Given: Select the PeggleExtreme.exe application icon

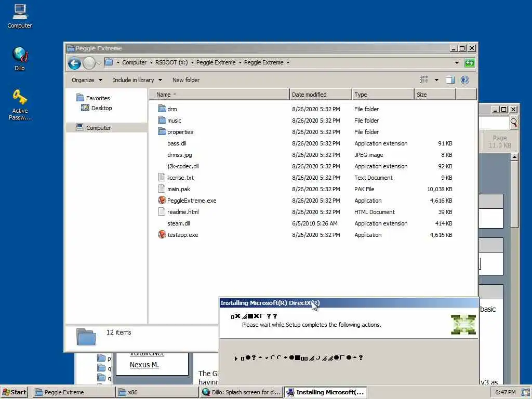Looking at the screenshot, I should pos(162,200).
